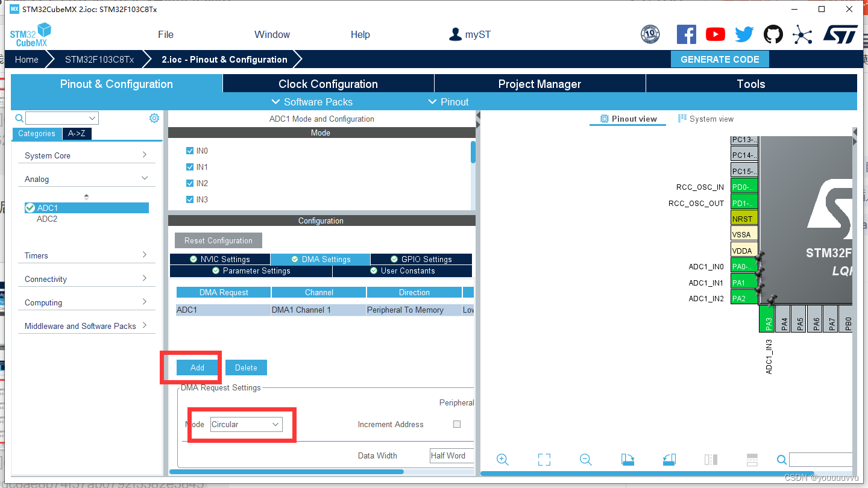Switch to the A->Z list tab
Viewport: 868px width, 488px height.
(x=77, y=134)
